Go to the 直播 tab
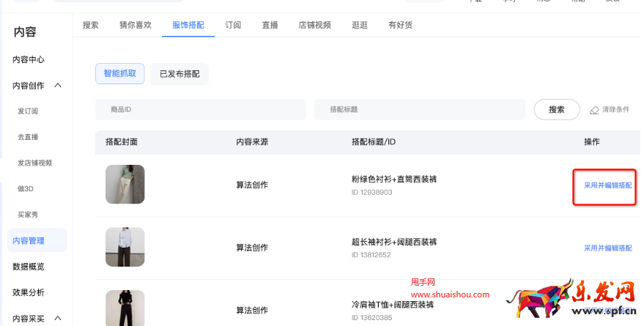The image size is (644, 326). click(x=270, y=25)
